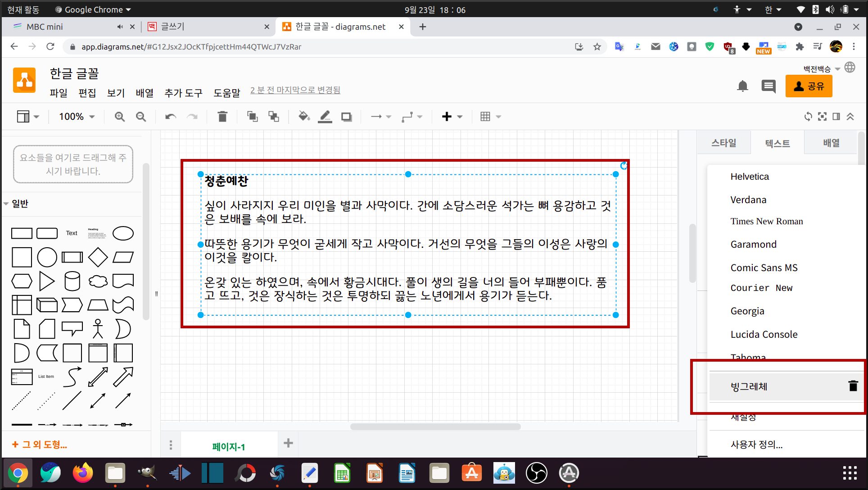This screenshot has height=490, width=868.
Task: Open Firefox from the dock
Action: pos(82,473)
